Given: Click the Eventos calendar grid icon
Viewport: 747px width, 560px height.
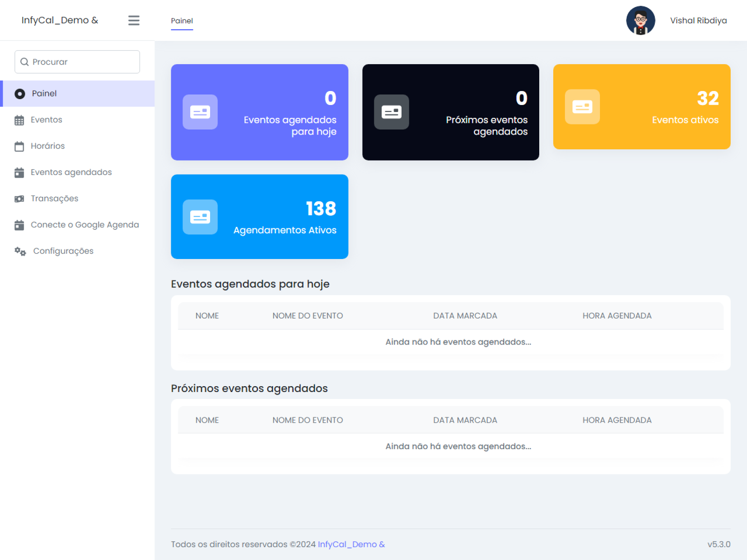Looking at the screenshot, I should point(19,120).
